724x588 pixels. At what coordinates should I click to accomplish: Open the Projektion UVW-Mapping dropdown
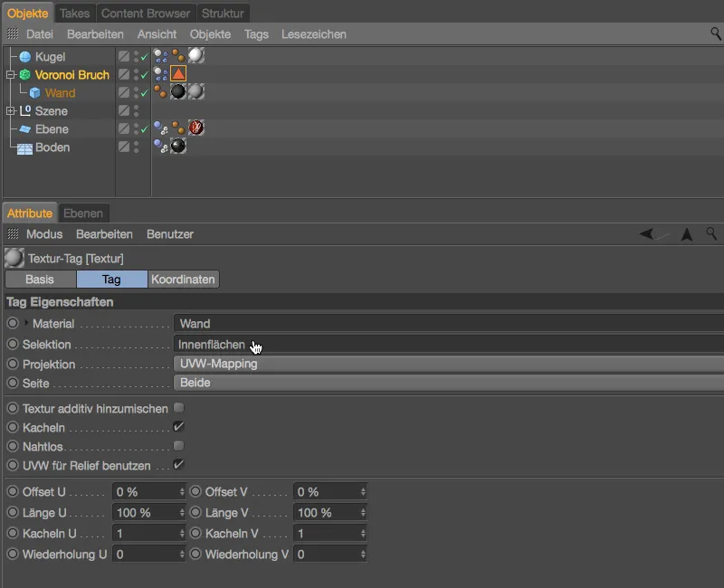click(x=448, y=364)
